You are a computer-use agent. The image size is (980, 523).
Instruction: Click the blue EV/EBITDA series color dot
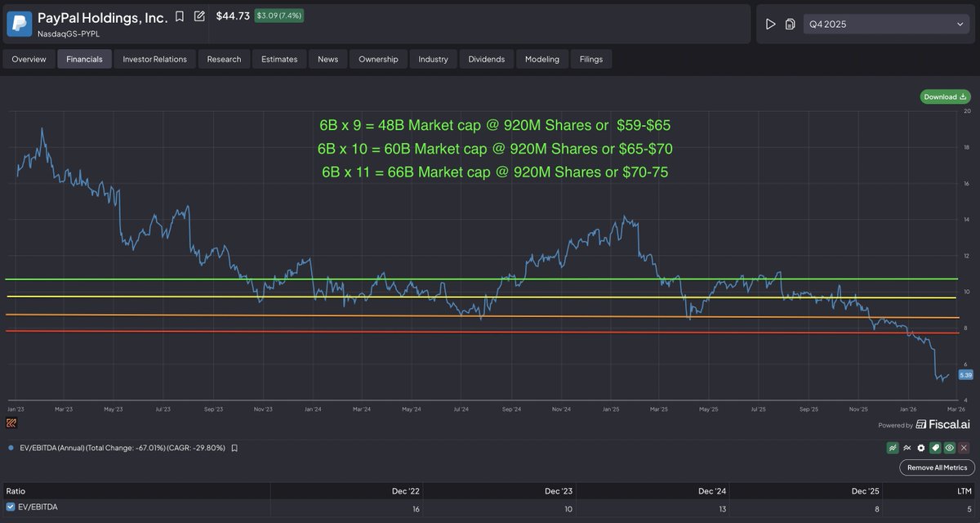(x=10, y=448)
